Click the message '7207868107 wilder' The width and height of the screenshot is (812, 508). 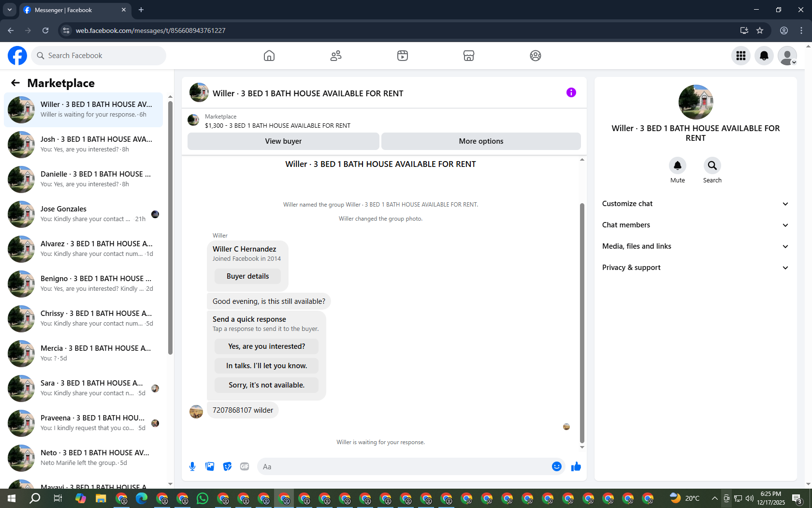click(x=243, y=410)
